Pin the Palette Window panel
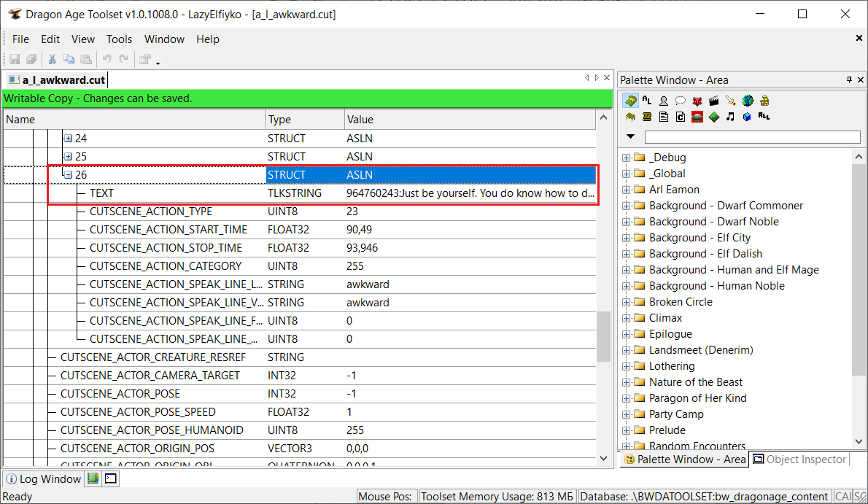 coord(849,80)
